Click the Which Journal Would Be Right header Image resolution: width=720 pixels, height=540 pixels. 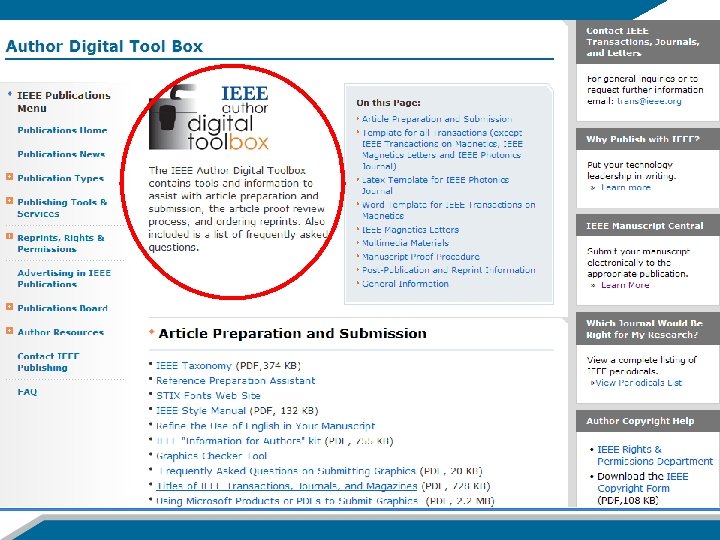click(x=648, y=329)
